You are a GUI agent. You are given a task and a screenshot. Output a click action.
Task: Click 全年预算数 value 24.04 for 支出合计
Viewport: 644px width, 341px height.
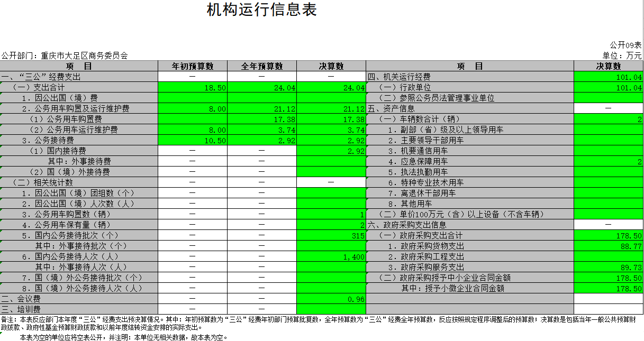[x=262, y=87]
